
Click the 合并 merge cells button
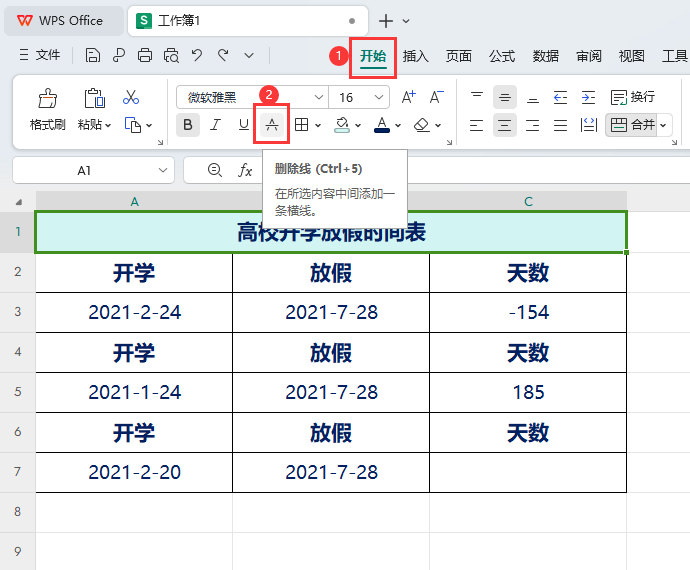tap(632, 125)
